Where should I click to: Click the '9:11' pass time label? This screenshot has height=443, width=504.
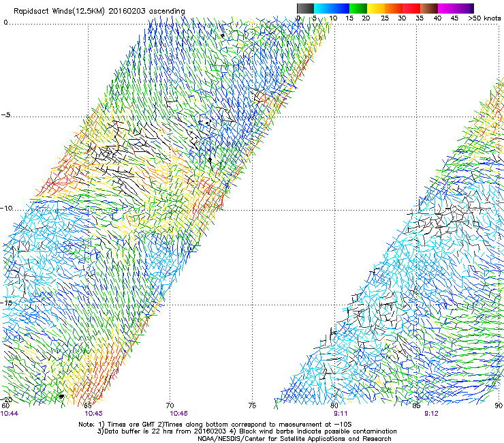point(341,414)
